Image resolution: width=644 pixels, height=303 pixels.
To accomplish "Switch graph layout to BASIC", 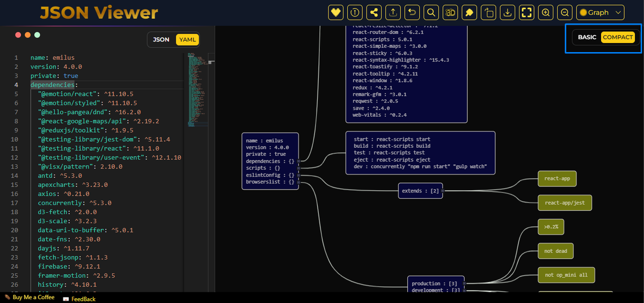I will [587, 37].
